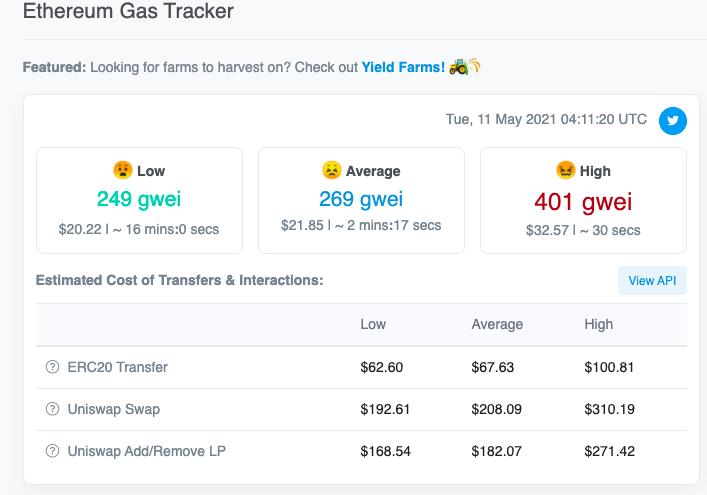Screen dimensions: 707x495
Task: Select the 269 gwei average price
Action: [361, 200]
